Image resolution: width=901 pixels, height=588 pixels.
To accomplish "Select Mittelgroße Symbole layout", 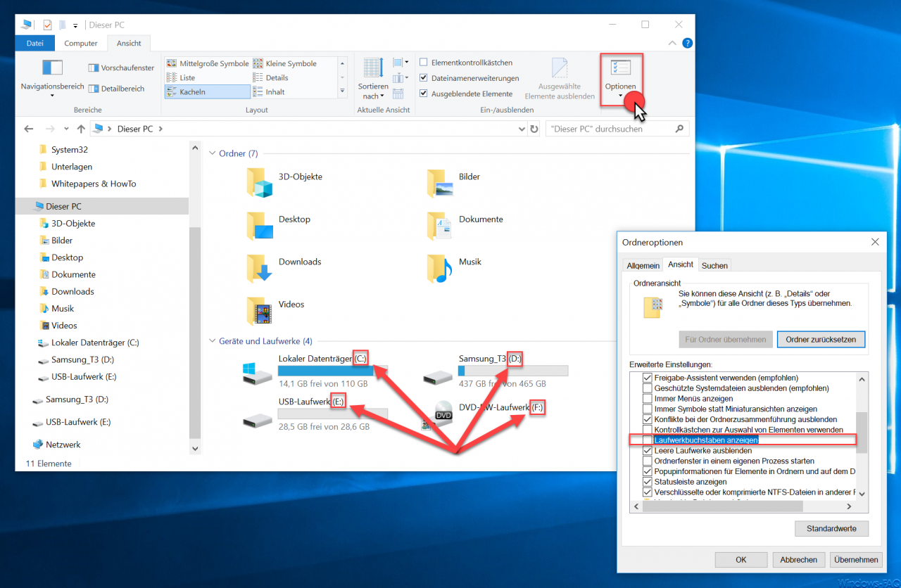I will [x=208, y=63].
